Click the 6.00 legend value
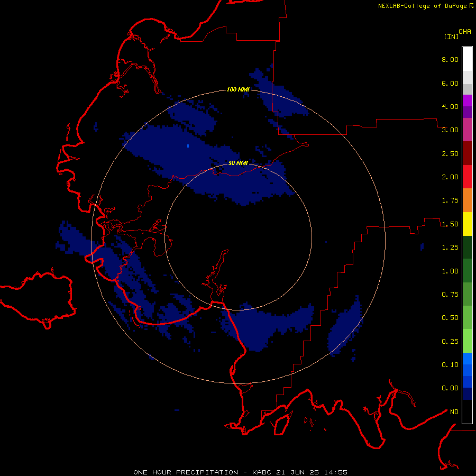This screenshot has width=476, height=476. (450, 83)
